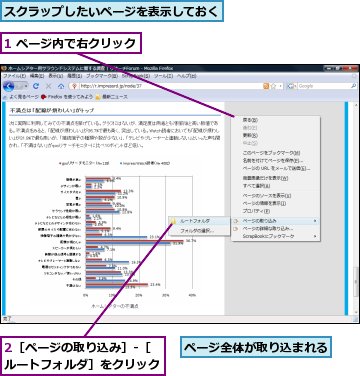Select ページの取り込み menu entry
The image size is (360, 376).
click(275, 221)
